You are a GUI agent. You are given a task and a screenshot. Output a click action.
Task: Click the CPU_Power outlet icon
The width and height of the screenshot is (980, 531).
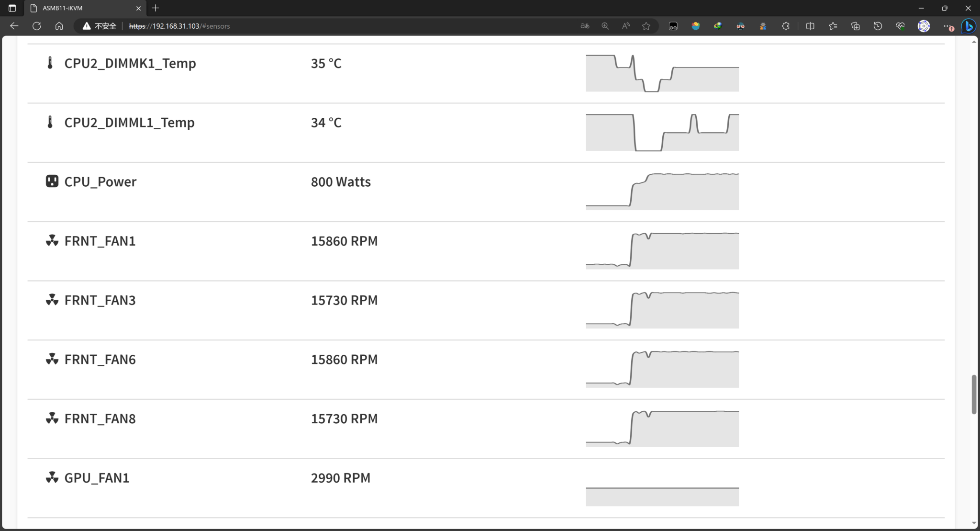click(x=52, y=181)
